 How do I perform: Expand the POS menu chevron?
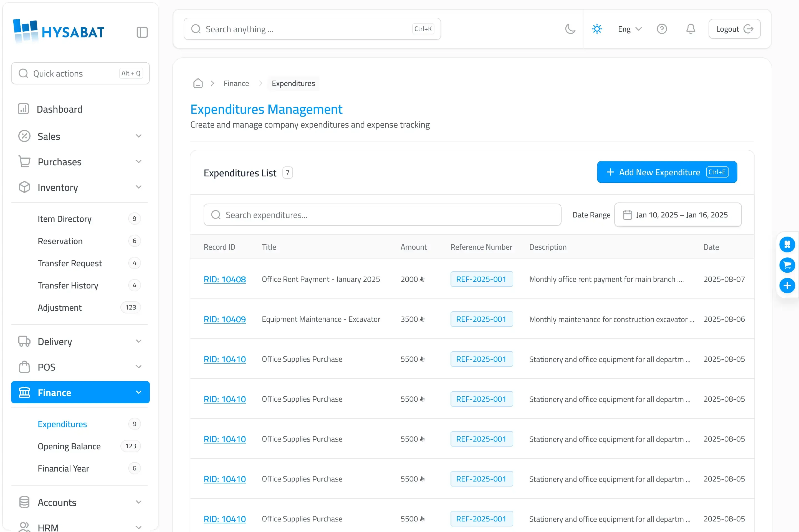[138, 367]
